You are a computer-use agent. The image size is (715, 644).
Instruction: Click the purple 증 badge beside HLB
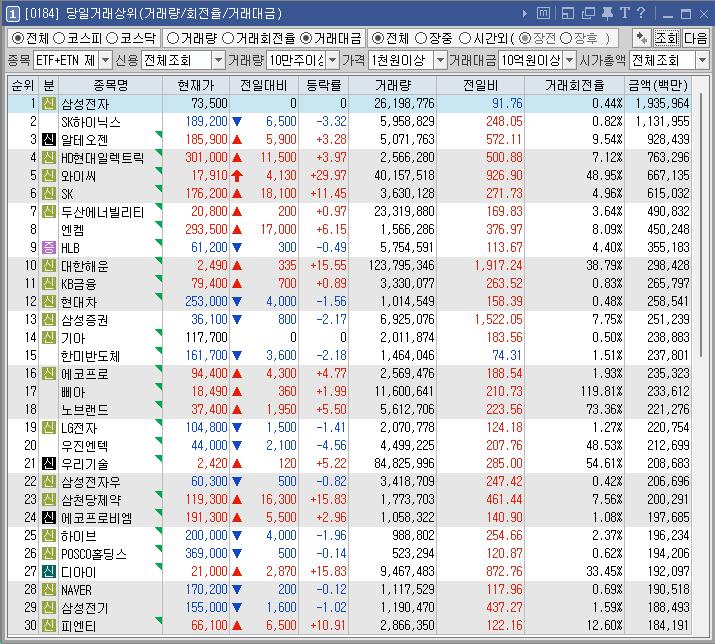pyautogui.click(x=49, y=247)
